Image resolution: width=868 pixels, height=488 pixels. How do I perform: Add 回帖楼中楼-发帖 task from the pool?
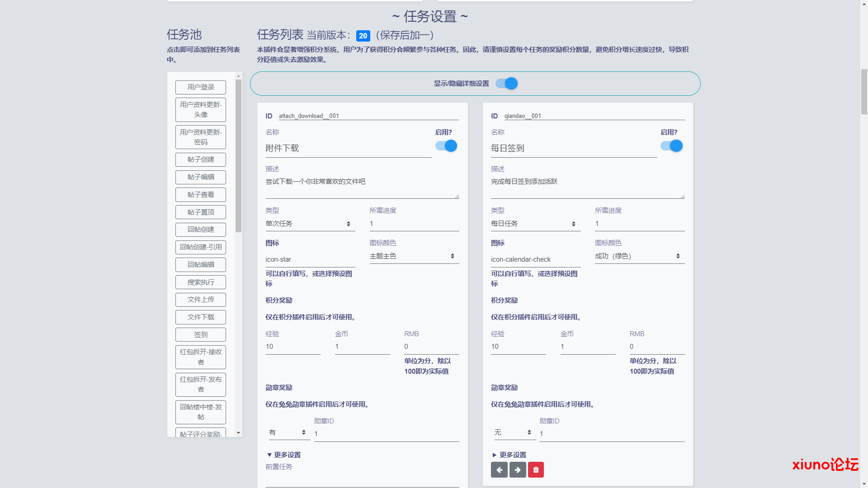201,412
